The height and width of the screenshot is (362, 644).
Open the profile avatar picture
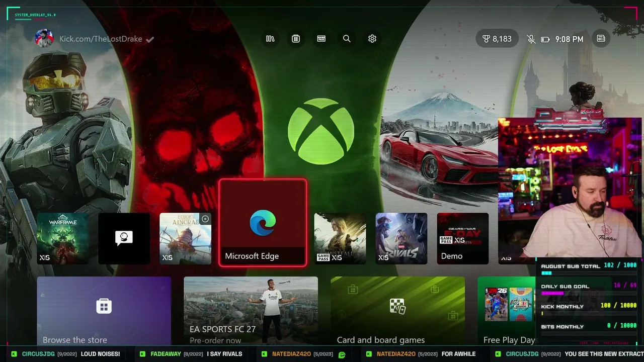(x=44, y=39)
